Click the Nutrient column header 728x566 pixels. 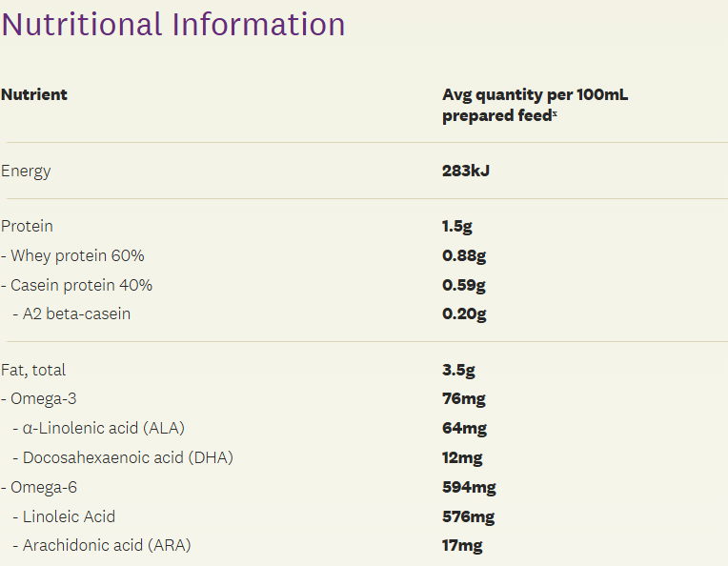pyautogui.click(x=34, y=94)
